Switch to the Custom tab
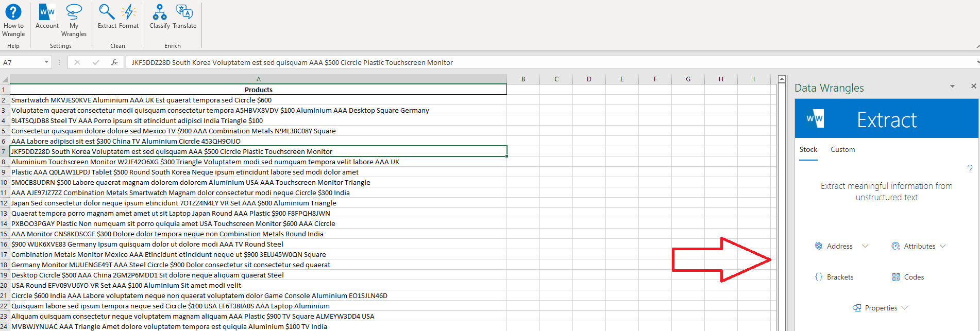 tap(842, 150)
